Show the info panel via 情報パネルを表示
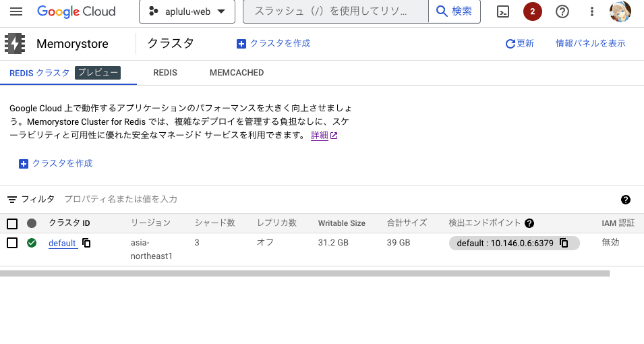 [x=591, y=44]
